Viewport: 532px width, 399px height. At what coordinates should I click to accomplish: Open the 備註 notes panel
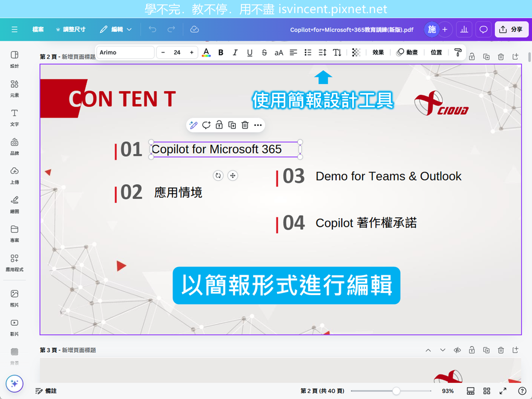pyautogui.click(x=46, y=391)
